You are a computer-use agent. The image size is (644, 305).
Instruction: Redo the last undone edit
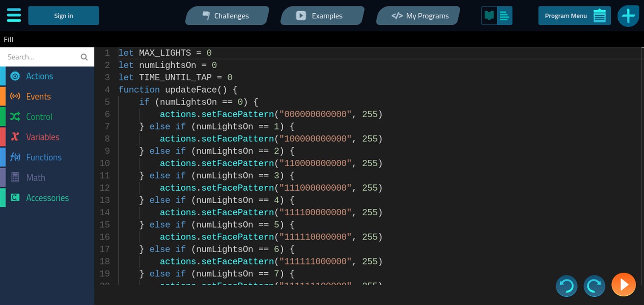(x=594, y=286)
